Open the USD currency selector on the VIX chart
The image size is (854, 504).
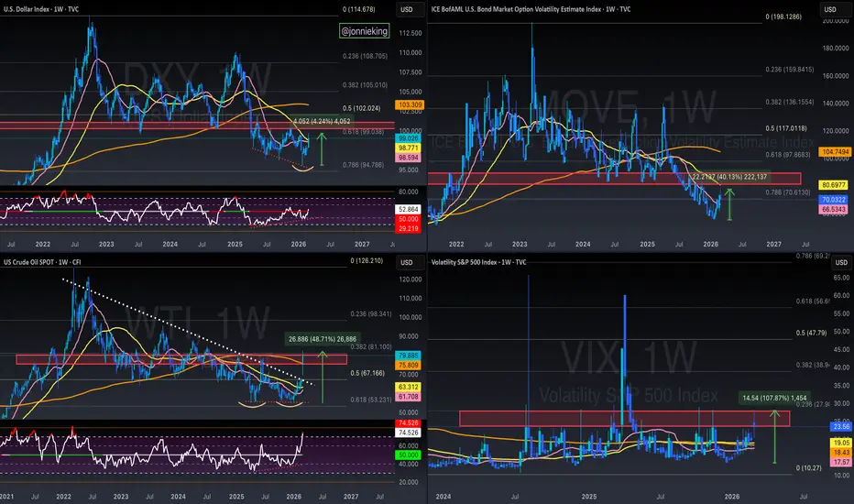pos(841,262)
